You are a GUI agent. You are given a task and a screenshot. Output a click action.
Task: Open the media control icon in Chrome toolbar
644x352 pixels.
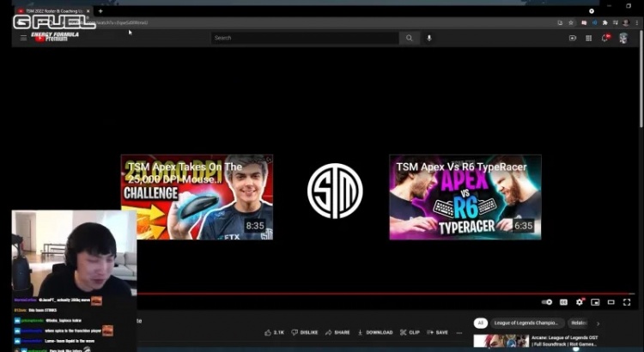[616, 23]
